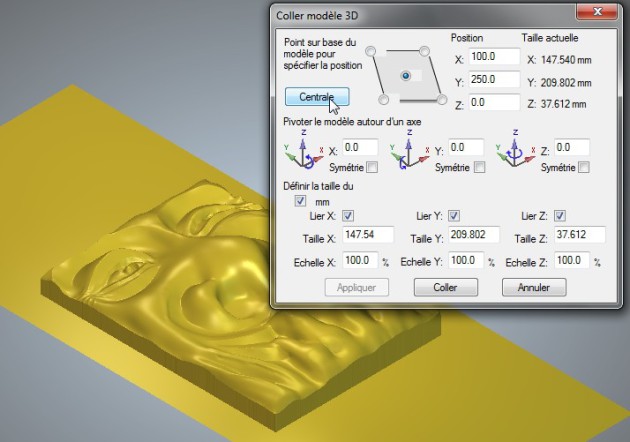Screen dimensions: 630x442
Task: Click the 'Z: 37.612 mm' current size text
Action: pyautogui.click(x=557, y=104)
